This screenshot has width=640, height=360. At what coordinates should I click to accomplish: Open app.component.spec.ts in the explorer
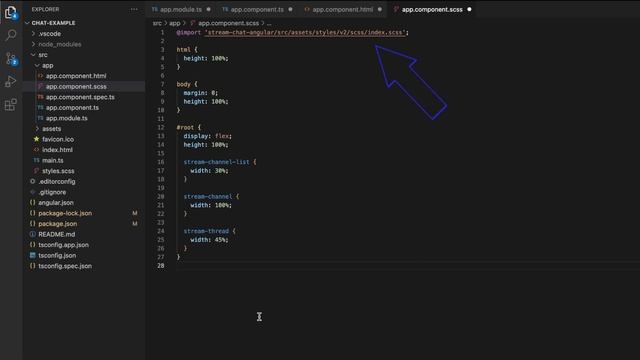coord(80,97)
